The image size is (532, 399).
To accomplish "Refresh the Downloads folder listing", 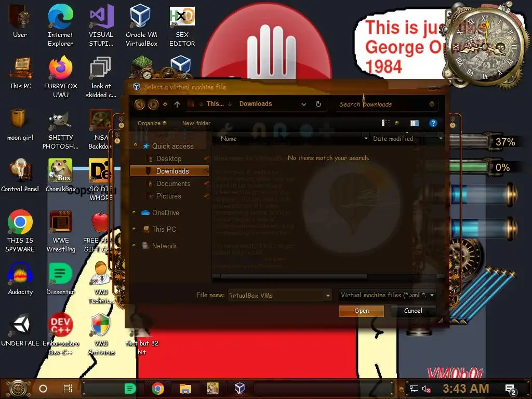I will 318,104.
